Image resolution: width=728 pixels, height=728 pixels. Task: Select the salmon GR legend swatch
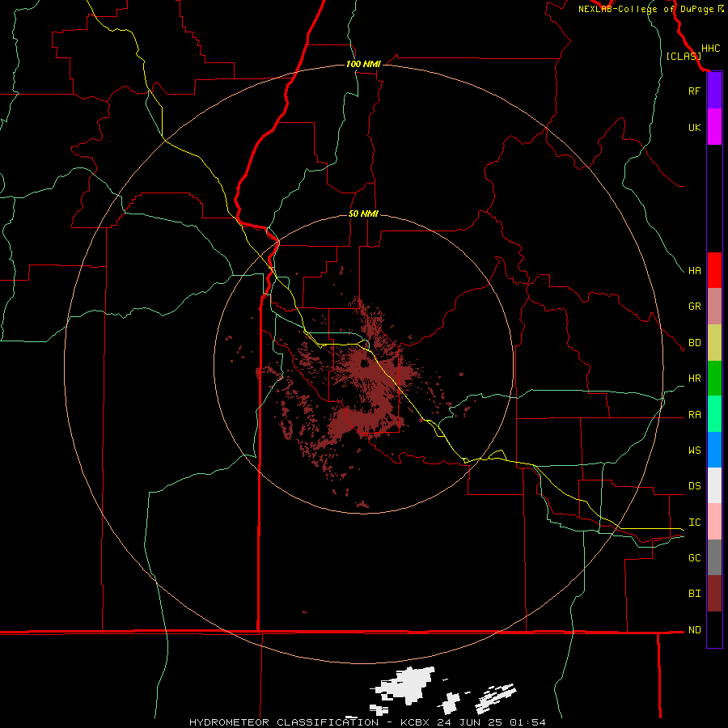(714, 306)
